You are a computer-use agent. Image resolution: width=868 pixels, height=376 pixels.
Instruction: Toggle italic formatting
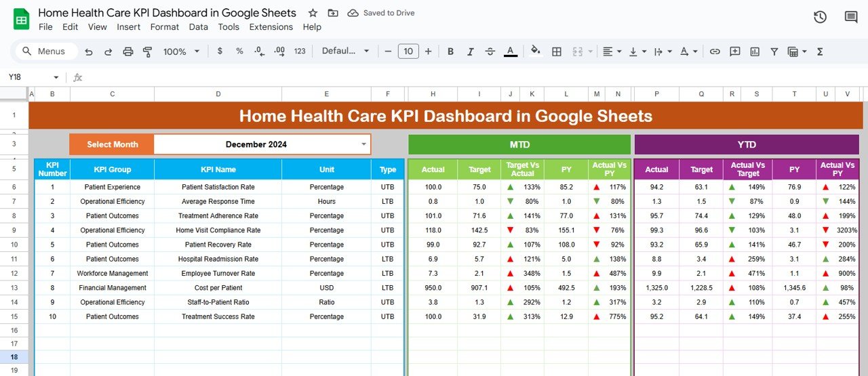[470, 51]
